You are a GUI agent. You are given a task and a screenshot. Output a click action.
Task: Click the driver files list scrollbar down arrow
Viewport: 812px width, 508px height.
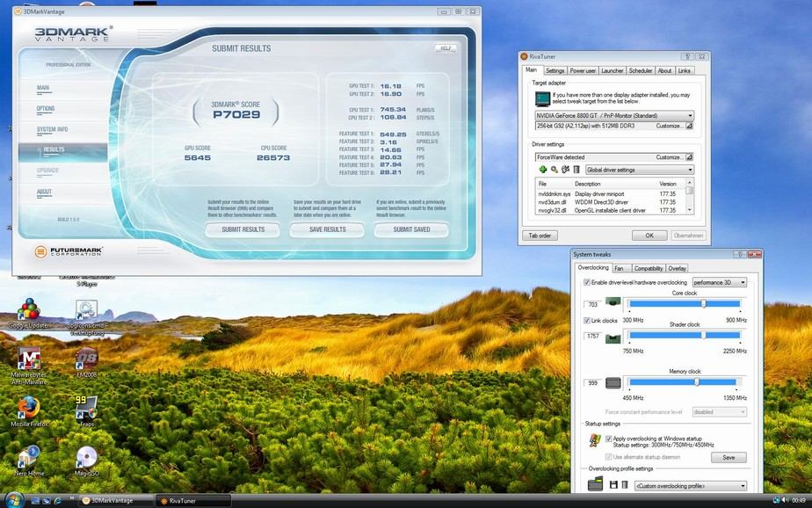click(x=689, y=210)
